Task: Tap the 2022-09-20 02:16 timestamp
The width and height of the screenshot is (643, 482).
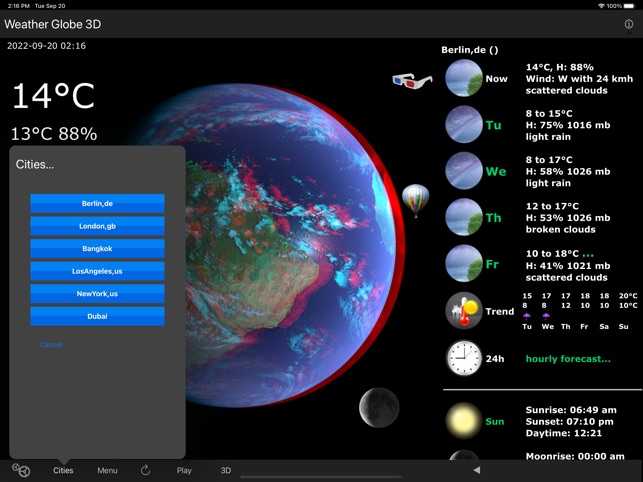Action: [46, 46]
